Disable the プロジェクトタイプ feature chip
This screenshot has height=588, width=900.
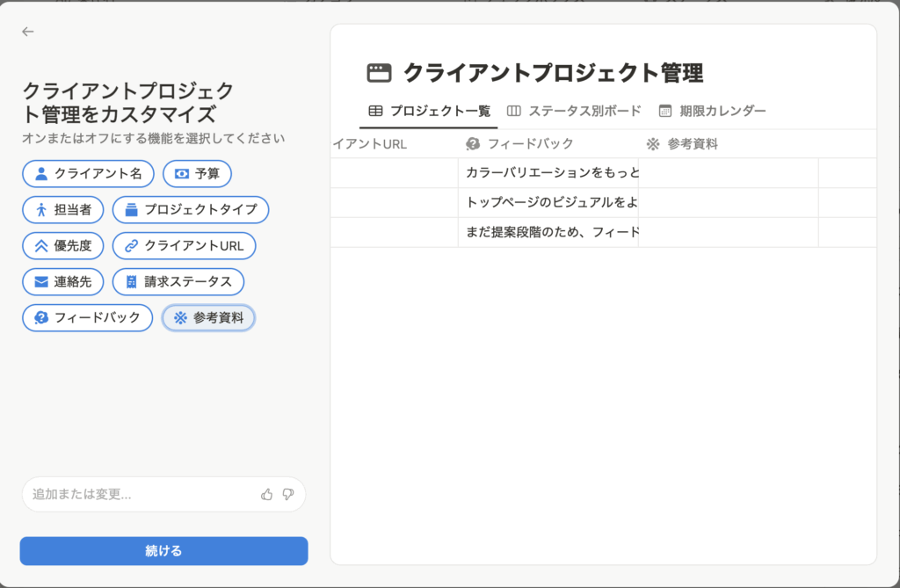click(x=191, y=209)
